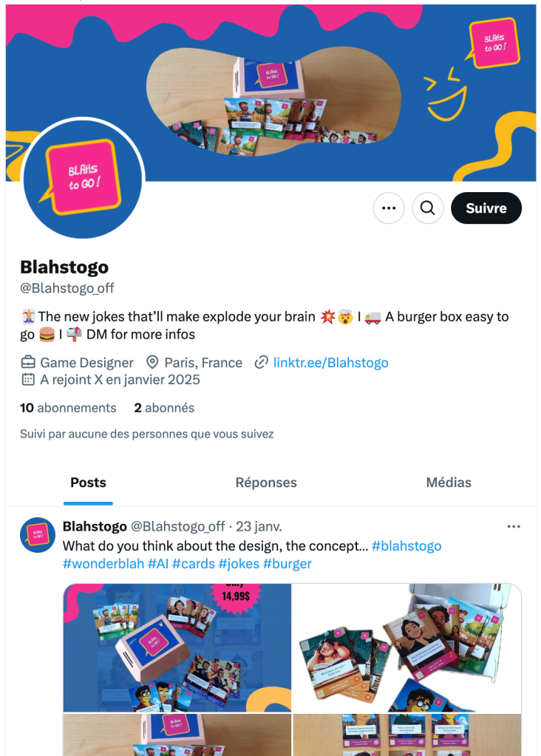The image size is (541, 756).
Task: Open the linktr.ee/Blahstogo link
Action: pyautogui.click(x=330, y=362)
